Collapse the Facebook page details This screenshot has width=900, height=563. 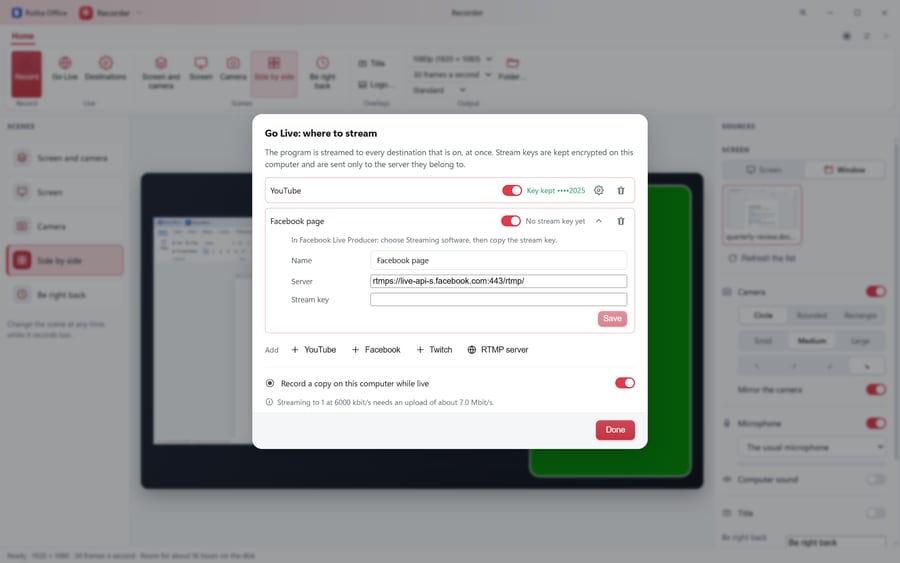(x=599, y=221)
